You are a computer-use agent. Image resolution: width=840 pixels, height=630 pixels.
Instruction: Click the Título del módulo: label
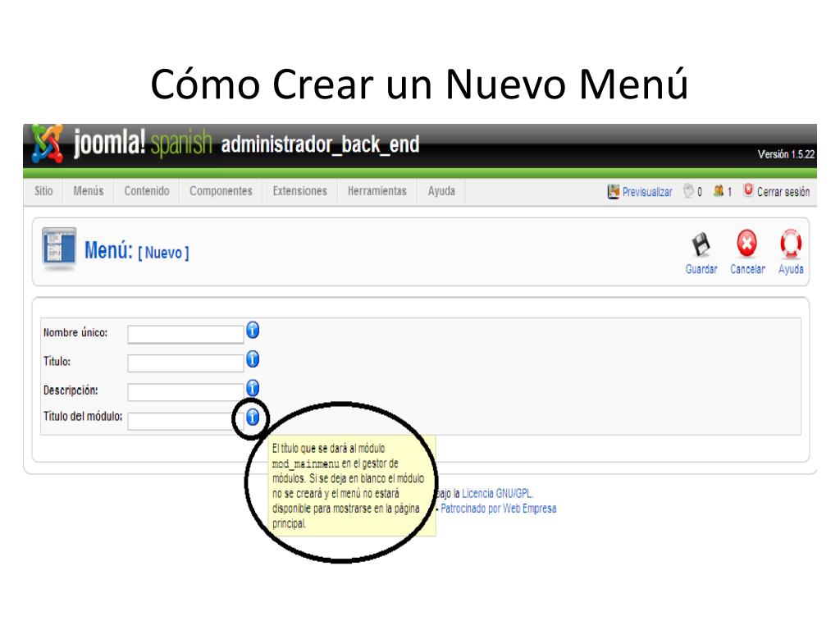coord(83,416)
